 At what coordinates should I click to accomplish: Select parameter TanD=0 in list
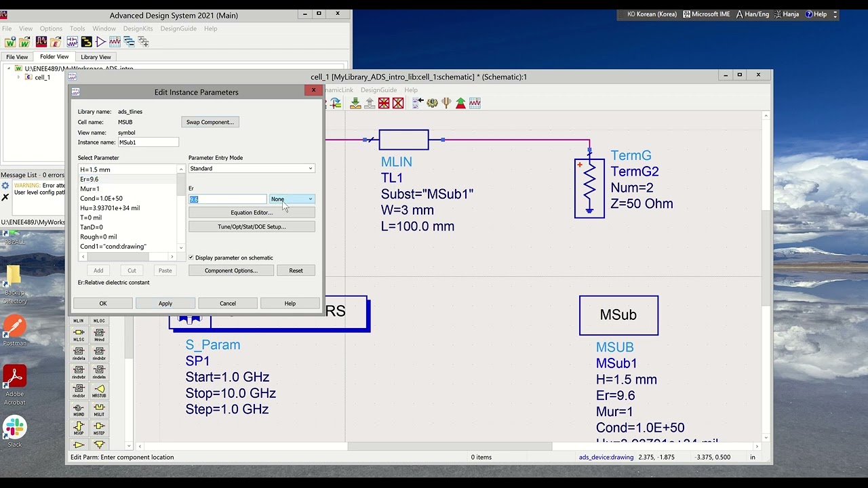click(x=127, y=227)
